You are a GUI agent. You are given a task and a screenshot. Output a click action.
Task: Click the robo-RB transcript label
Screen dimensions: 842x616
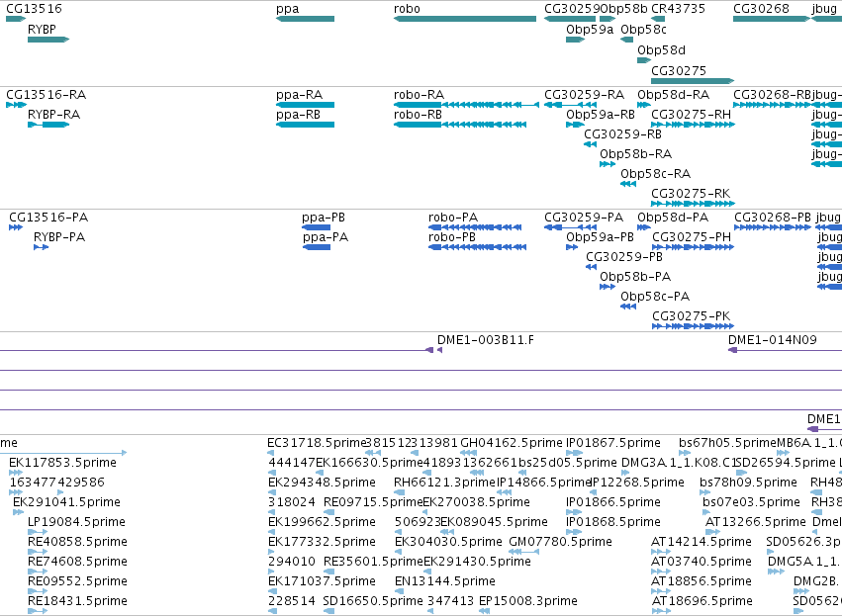pyautogui.click(x=418, y=115)
